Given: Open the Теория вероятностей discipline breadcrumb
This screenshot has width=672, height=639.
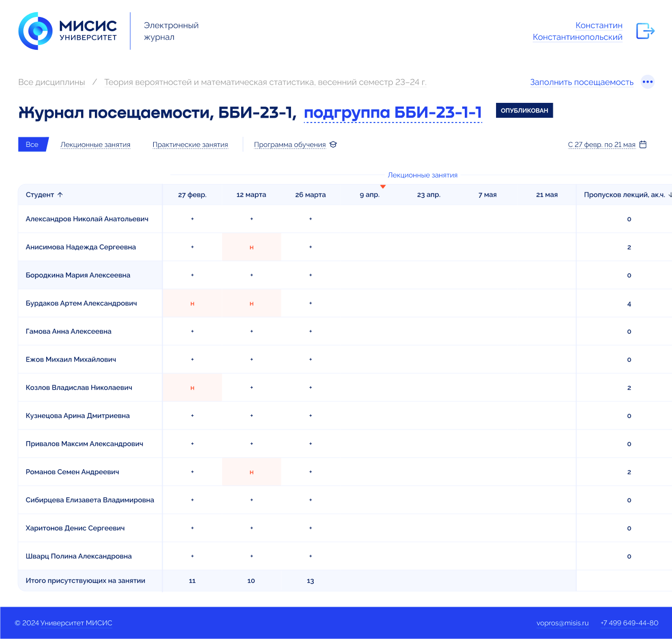Looking at the screenshot, I should click(266, 82).
